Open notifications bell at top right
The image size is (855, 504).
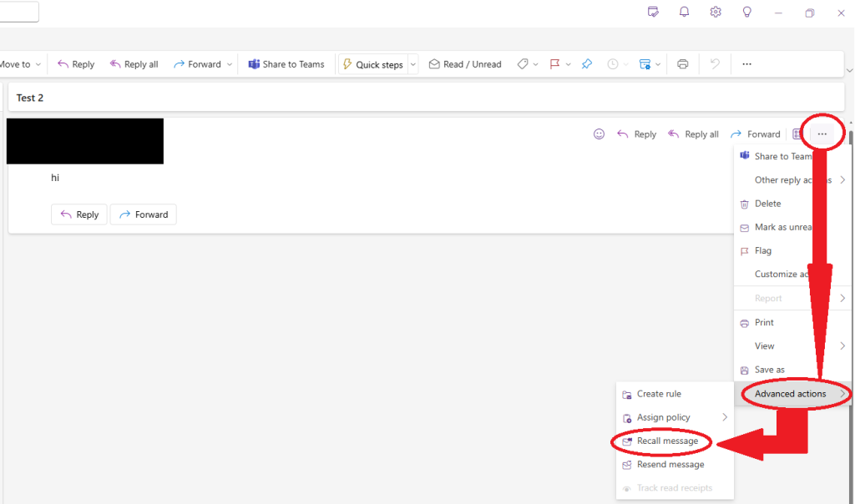(x=684, y=13)
